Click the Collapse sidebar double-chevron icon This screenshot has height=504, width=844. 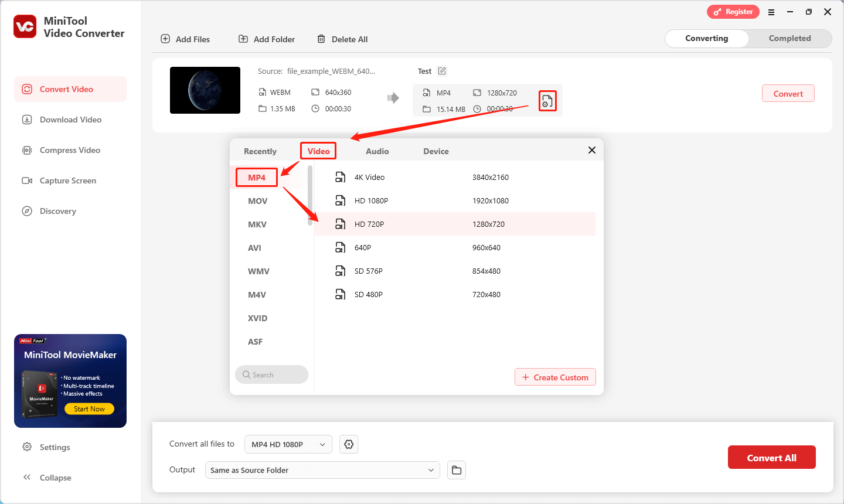27,478
